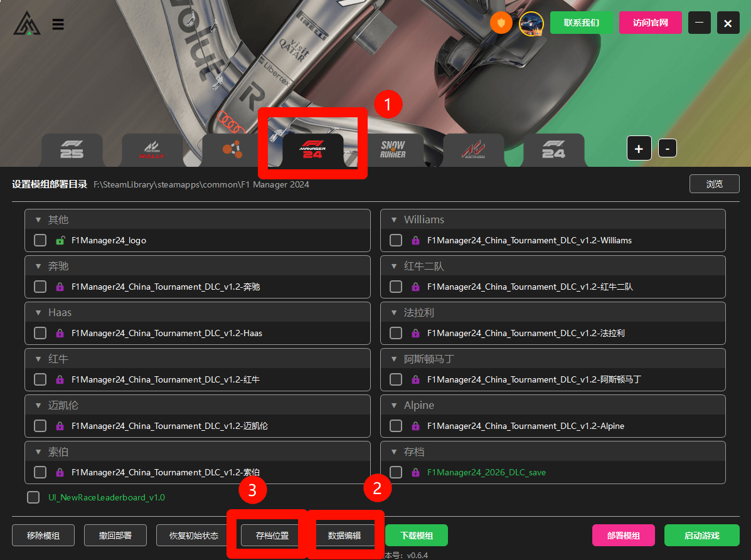Collapse the 法拉利 group
This screenshot has height=560, width=751.
[x=394, y=313]
